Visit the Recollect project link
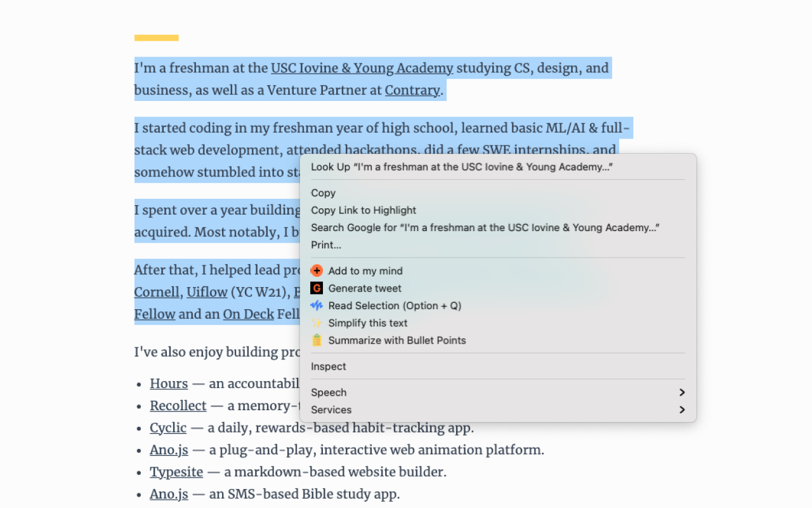Screen dimensions: 812x508 178,406
